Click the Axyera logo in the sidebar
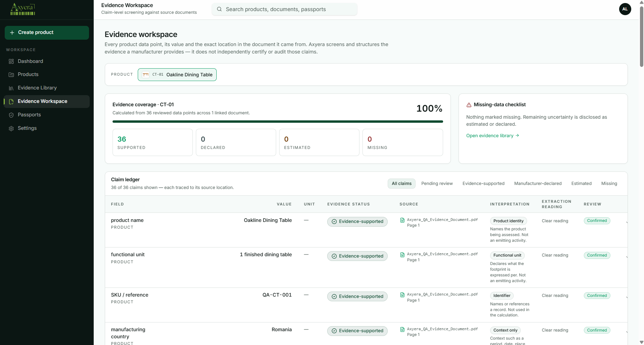This screenshot has width=644, height=345. pos(23,9)
